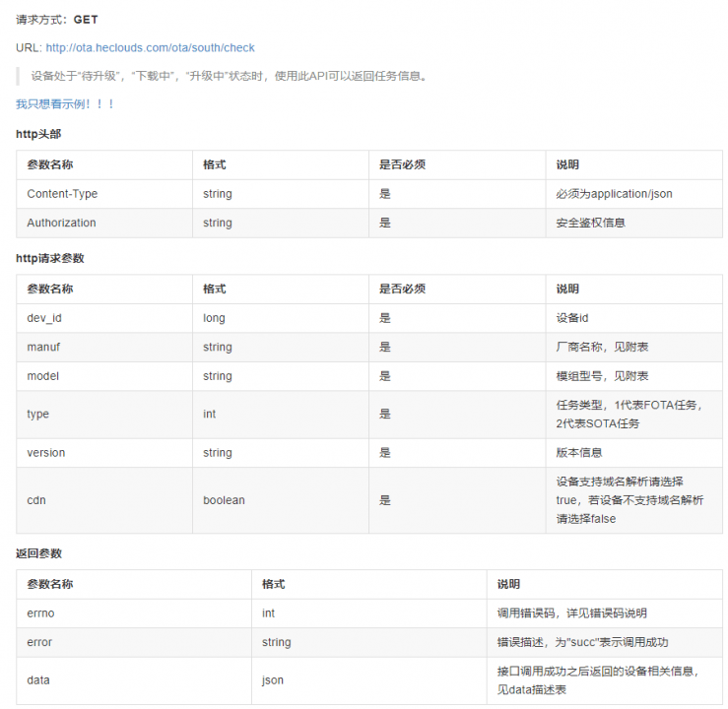Click the http请求参数 section heading
This screenshot has width=728, height=709.
(x=49, y=258)
